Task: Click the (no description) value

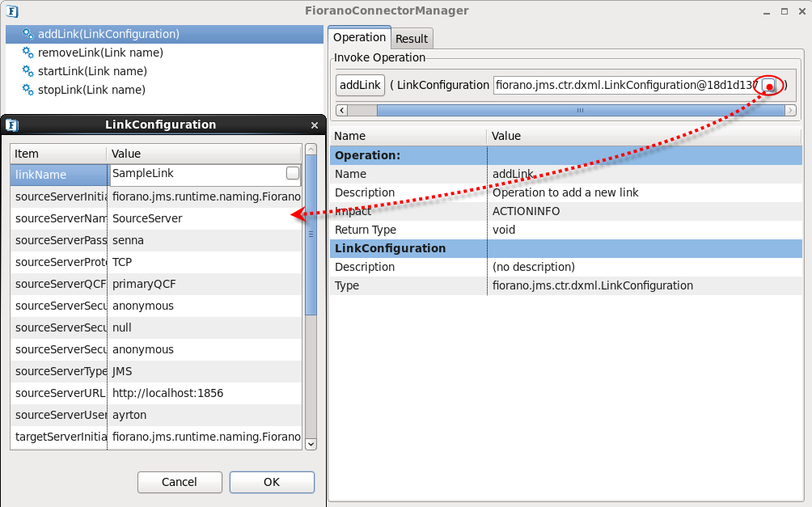Action: pyautogui.click(x=534, y=267)
